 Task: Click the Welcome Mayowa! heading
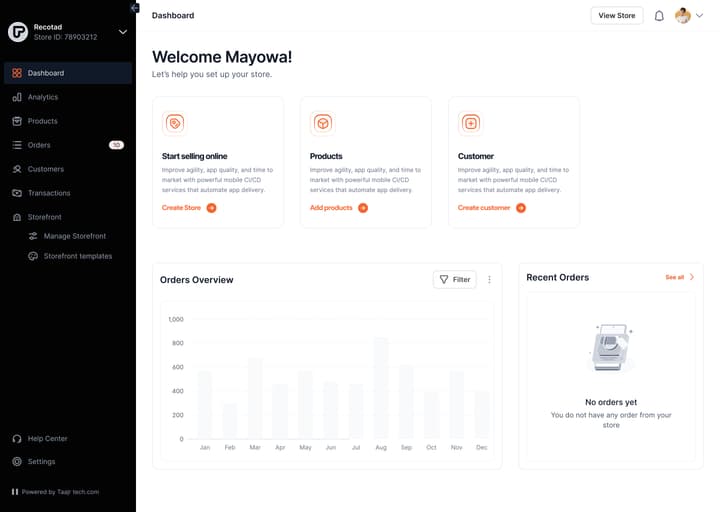pyautogui.click(x=222, y=57)
